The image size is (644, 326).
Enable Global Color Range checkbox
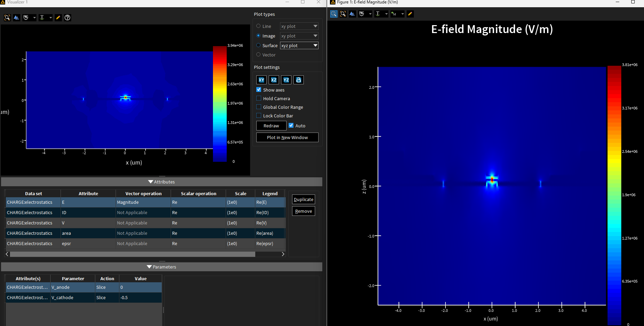259,107
